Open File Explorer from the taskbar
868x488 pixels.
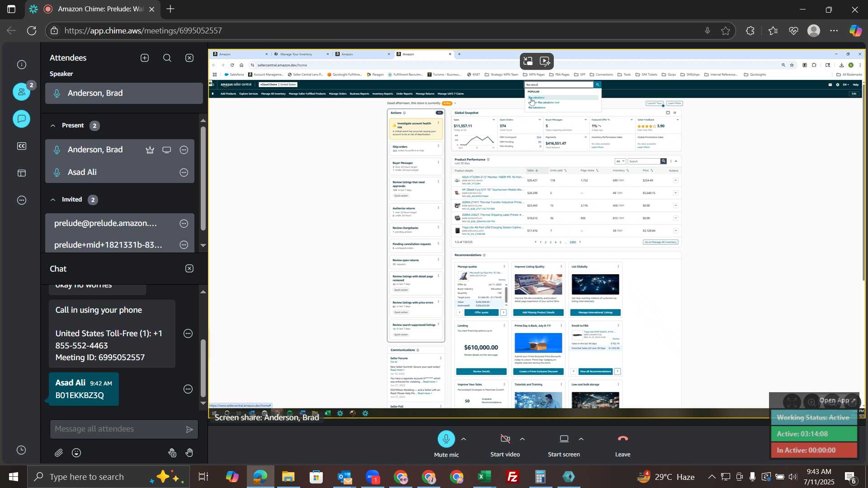click(x=288, y=477)
